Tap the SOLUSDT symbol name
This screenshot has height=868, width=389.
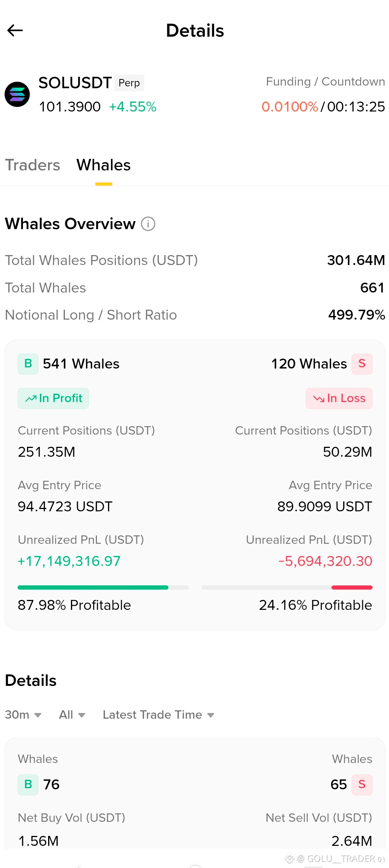click(x=75, y=83)
